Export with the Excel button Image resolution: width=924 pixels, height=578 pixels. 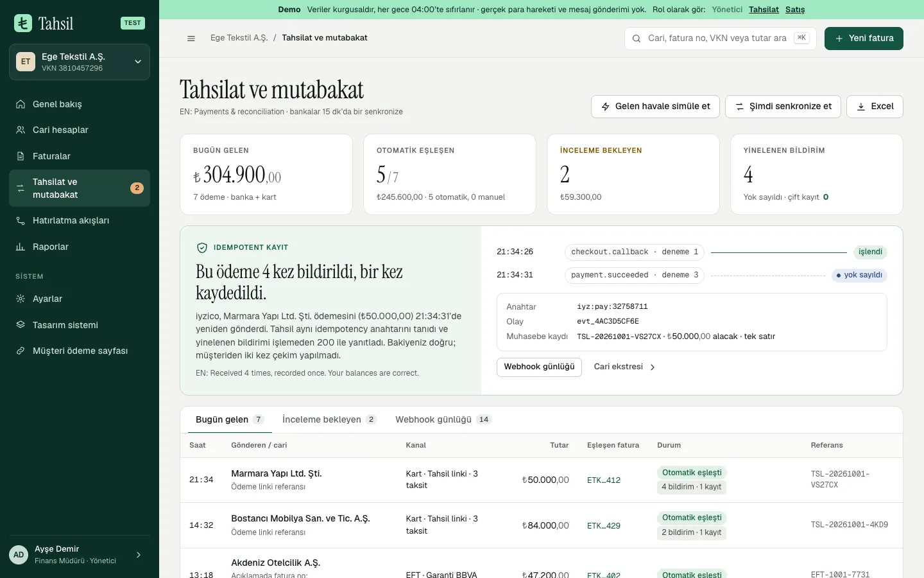pyautogui.click(x=875, y=107)
